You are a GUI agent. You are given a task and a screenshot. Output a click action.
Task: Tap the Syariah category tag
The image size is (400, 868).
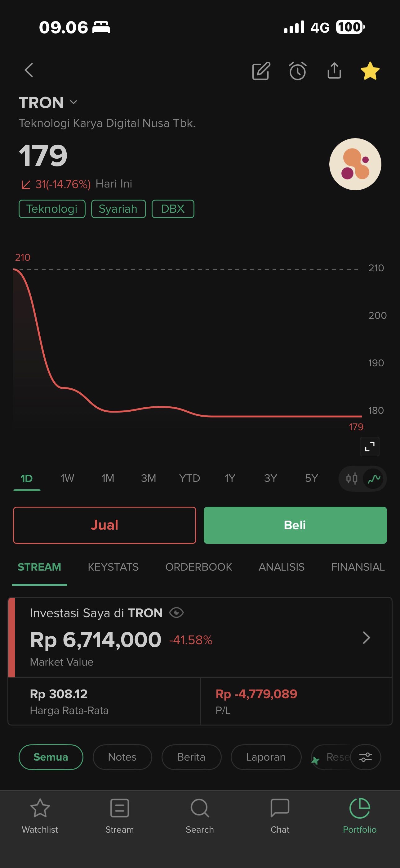(118, 209)
